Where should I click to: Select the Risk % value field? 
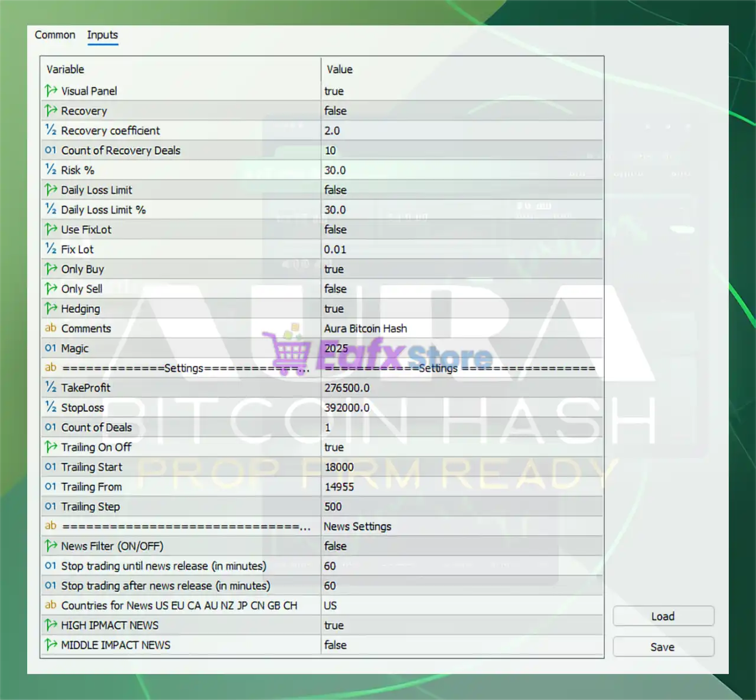(461, 170)
